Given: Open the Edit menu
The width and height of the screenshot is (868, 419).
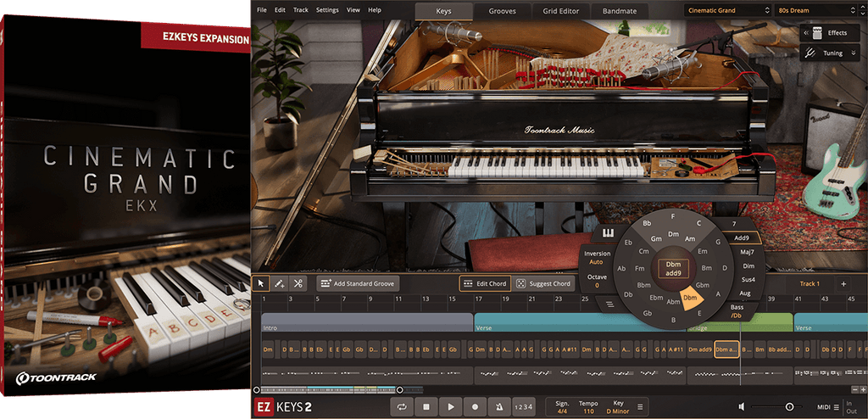Looking at the screenshot, I should pyautogui.click(x=280, y=10).
